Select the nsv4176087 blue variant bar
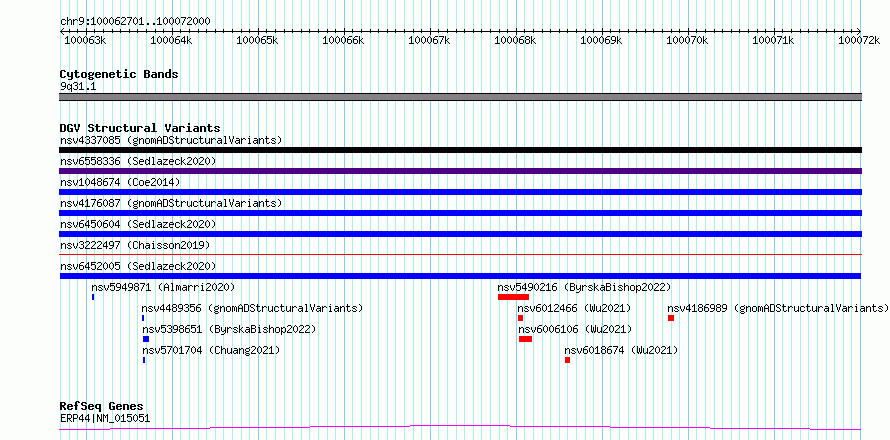The height and width of the screenshot is (440, 890). coord(460,213)
